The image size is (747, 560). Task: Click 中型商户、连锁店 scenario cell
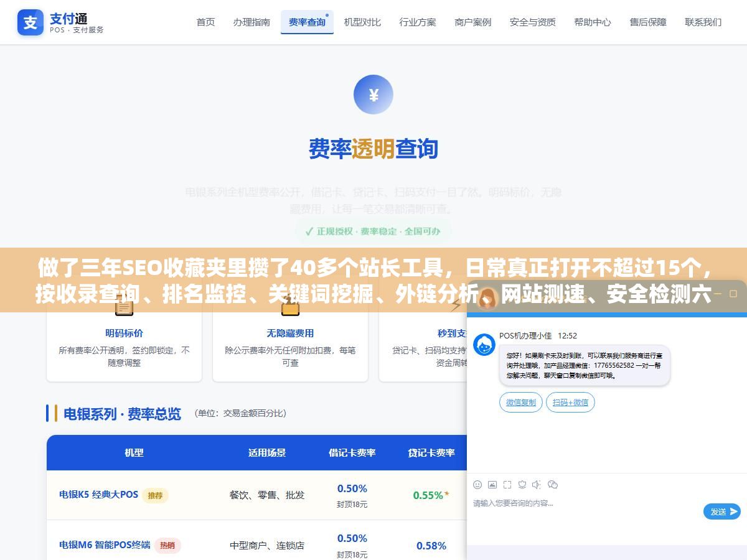click(x=267, y=545)
